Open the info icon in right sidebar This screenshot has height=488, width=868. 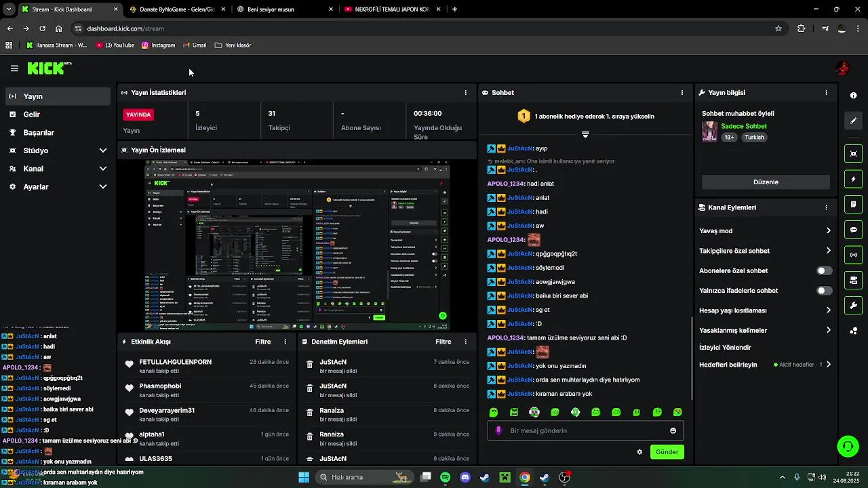pyautogui.click(x=853, y=96)
